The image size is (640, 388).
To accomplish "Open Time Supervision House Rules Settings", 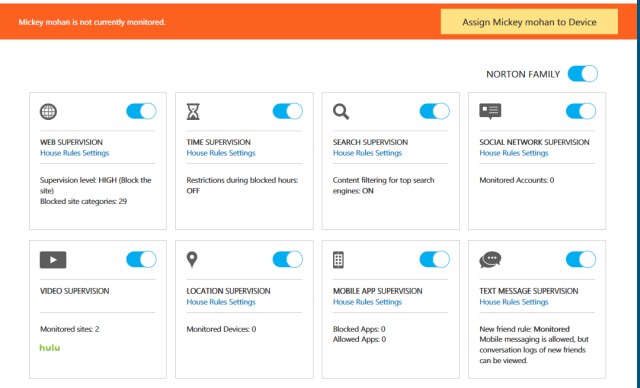I will point(221,153).
